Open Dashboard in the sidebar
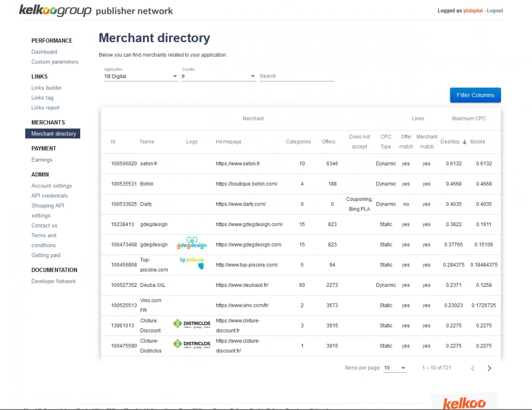The width and height of the screenshot is (532, 410). tap(44, 52)
